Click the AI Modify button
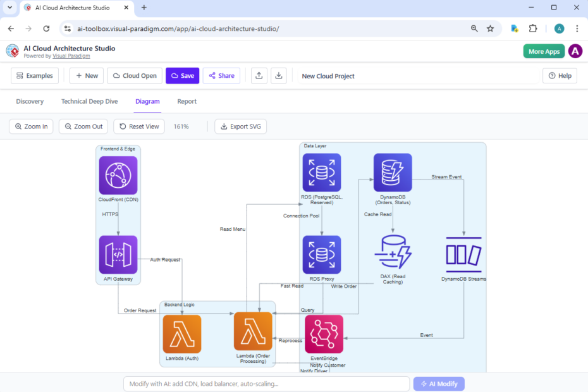Image resolution: width=588 pixels, height=392 pixels. pyautogui.click(x=439, y=384)
